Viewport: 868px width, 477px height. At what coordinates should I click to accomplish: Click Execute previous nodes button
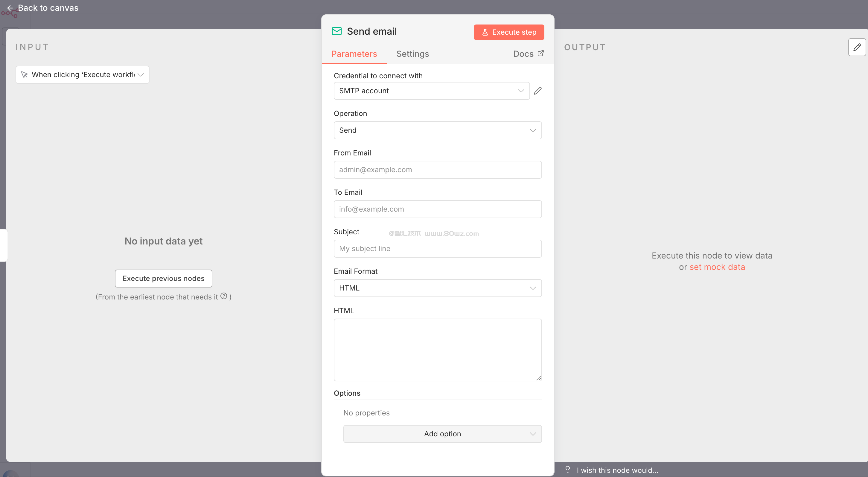(163, 278)
